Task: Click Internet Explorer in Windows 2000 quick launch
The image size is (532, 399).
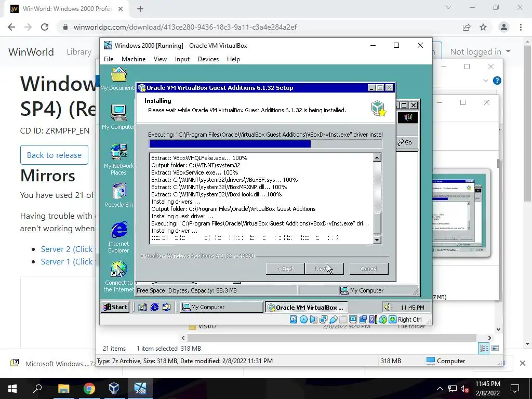Action: [154, 307]
